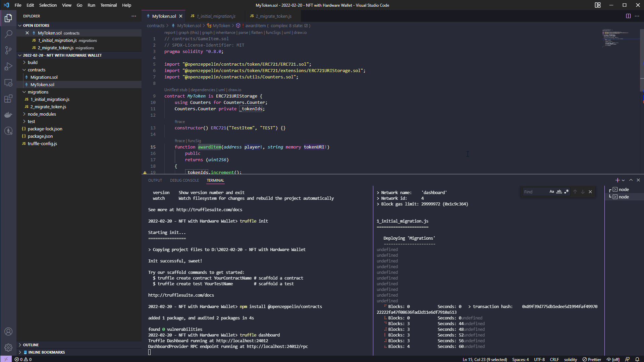The width and height of the screenshot is (644, 362).
Task: Open the Explorer view in activity bar
Action: click(x=8, y=18)
